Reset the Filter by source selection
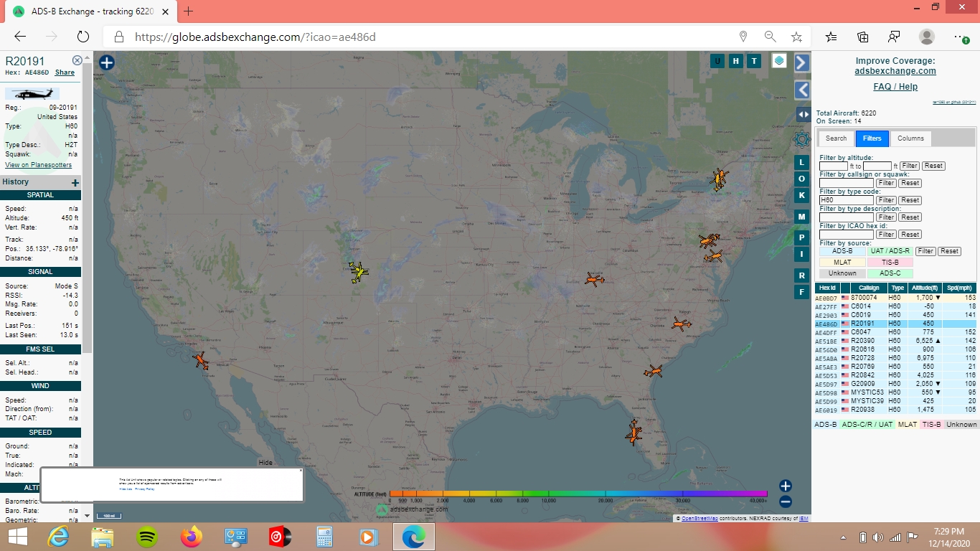Image resolution: width=980 pixels, height=551 pixels. (x=949, y=251)
